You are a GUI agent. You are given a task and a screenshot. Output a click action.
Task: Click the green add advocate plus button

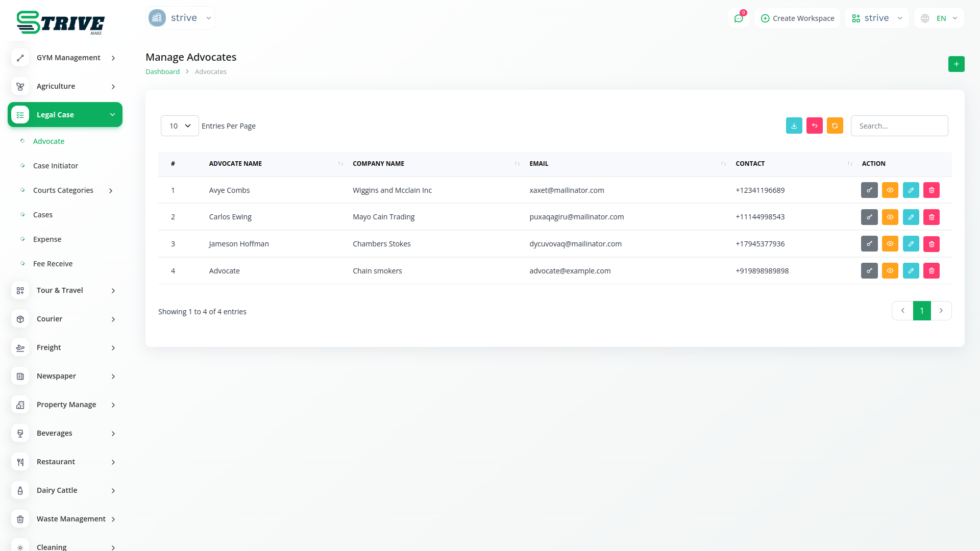click(956, 64)
